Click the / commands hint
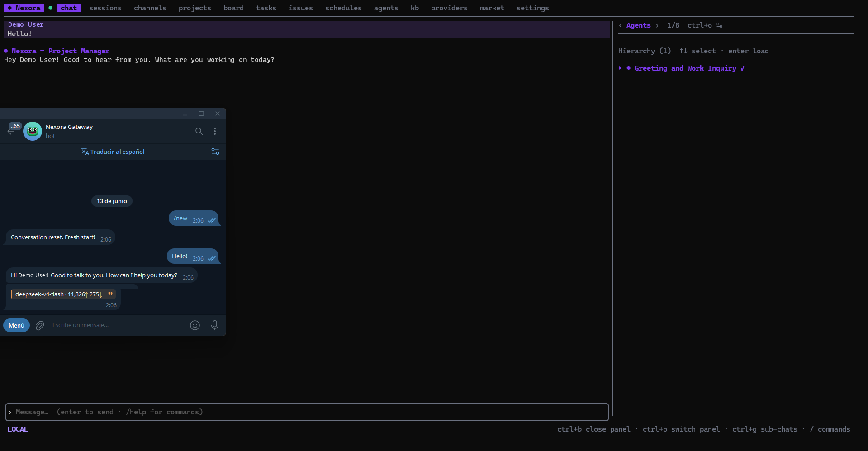868x451 pixels. pos(830,429)
